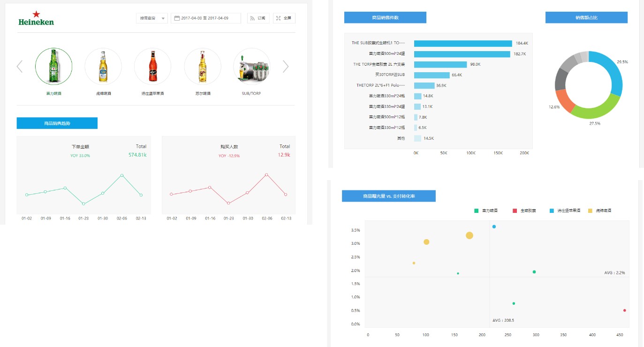This screenshot has height=347, width=644.
Task: Select the Tiger beer bottle thumbnail
Action: (103, 67)
